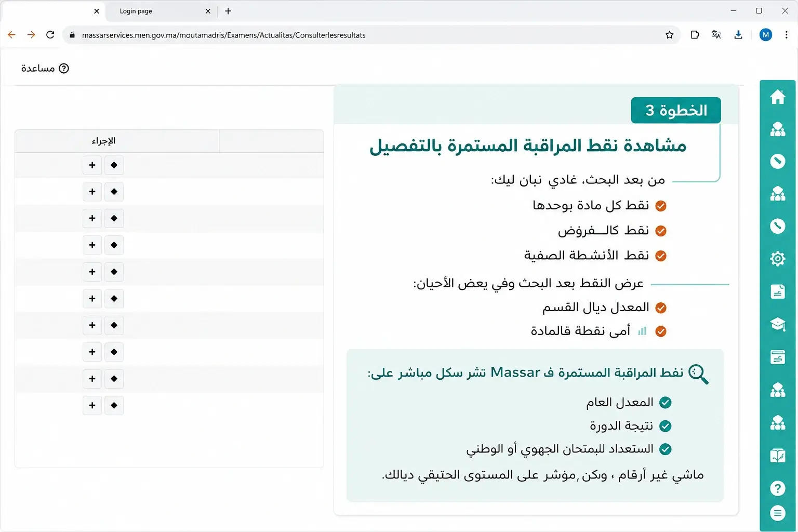
Task: Open the open book icon in the sidebar
Action: pos(777,456)
